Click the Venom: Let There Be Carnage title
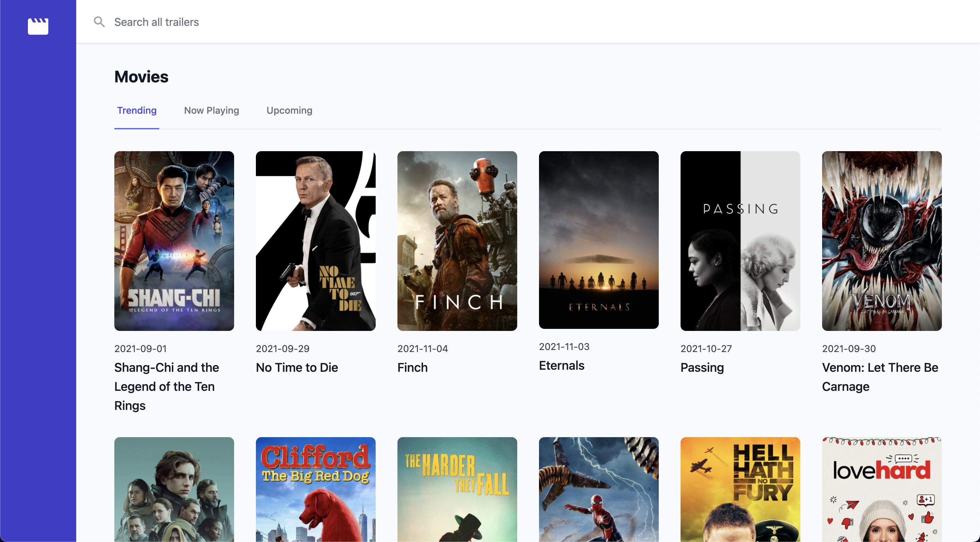 pyautogui.click(x=880, y=377)
